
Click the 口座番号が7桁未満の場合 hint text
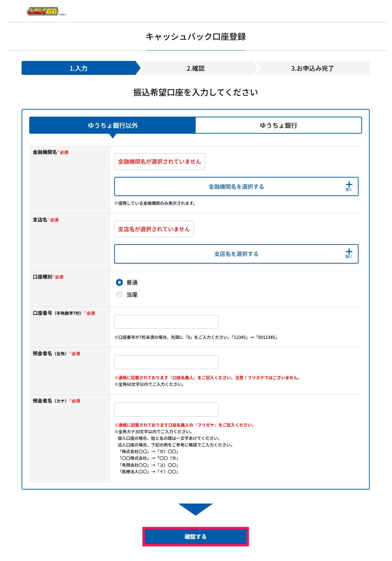coord(196,337)
